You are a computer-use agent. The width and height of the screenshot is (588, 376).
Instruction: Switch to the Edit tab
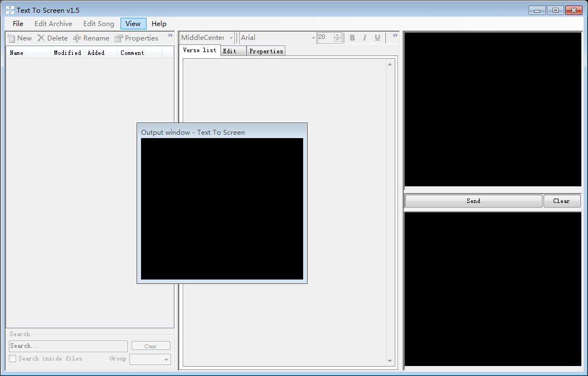tap(233, 51)
